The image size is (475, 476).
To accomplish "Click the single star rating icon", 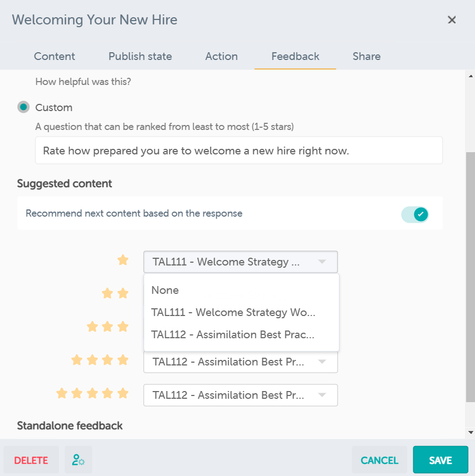I will coord(123,259).
